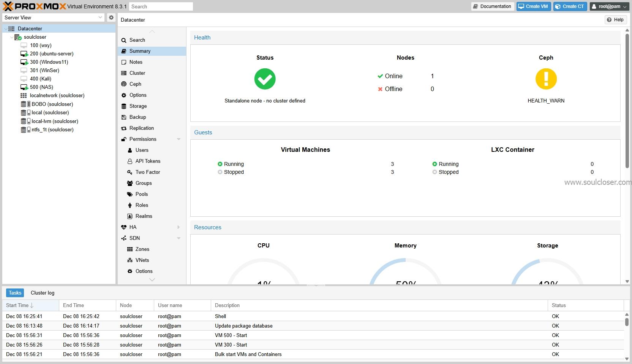Viewport: 632px width, 364px height.
Task: Click the task log scrollbar down arrow
Action: (x=627, y=359)
